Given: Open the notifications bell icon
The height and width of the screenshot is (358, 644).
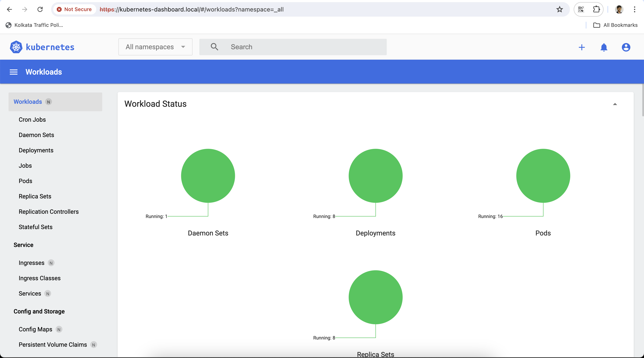Looking at the screenshot, I should click(604, 47).
